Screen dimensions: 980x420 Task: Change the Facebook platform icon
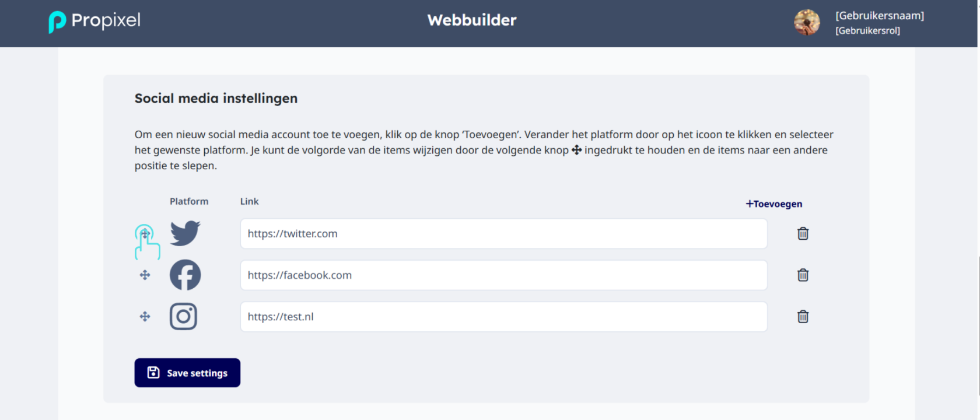click(x=185, y=275)
